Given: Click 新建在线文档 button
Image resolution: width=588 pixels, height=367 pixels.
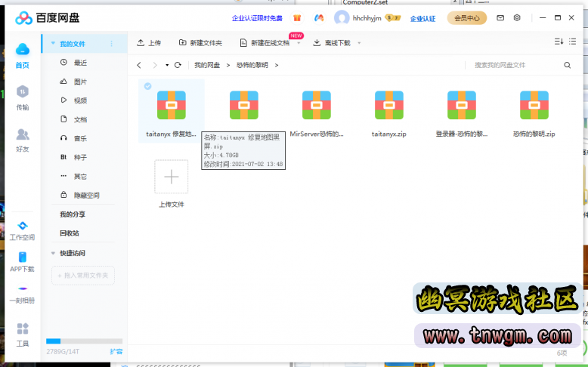Looking at the screenshot, I should (265, 43).
